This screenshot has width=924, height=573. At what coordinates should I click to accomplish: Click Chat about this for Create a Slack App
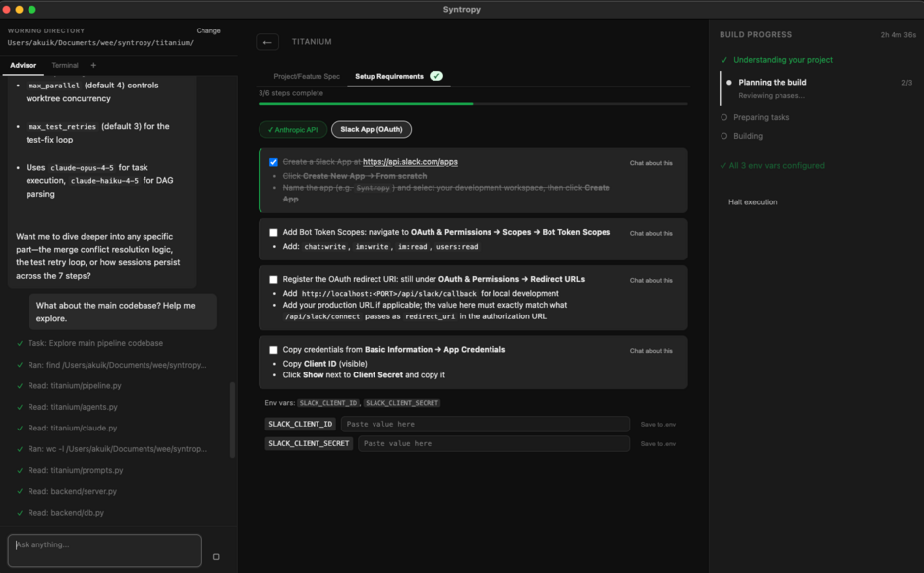(651, 163)
